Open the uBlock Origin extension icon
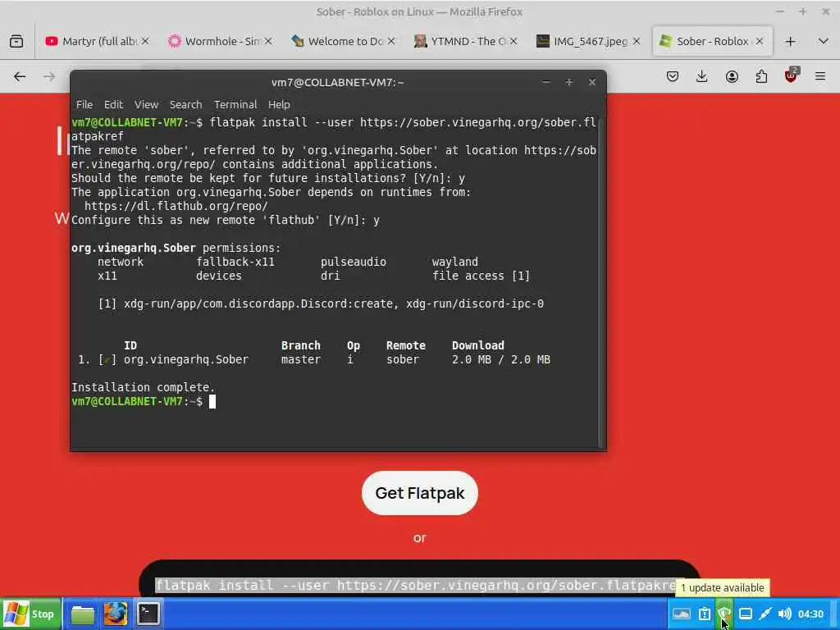This screenshot has height=630, width=840. pyautogui.click(x=792, y=75)
